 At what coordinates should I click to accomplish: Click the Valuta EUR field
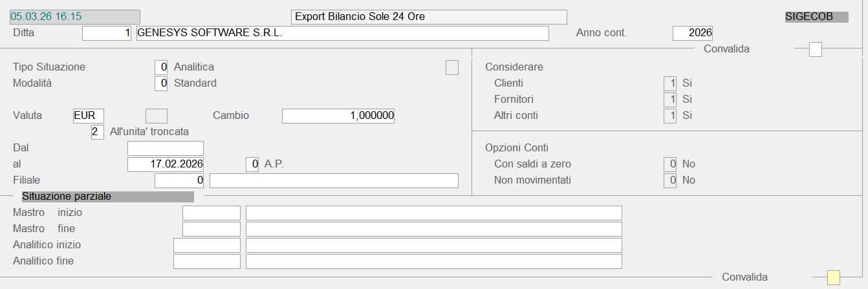coord(89,116)
